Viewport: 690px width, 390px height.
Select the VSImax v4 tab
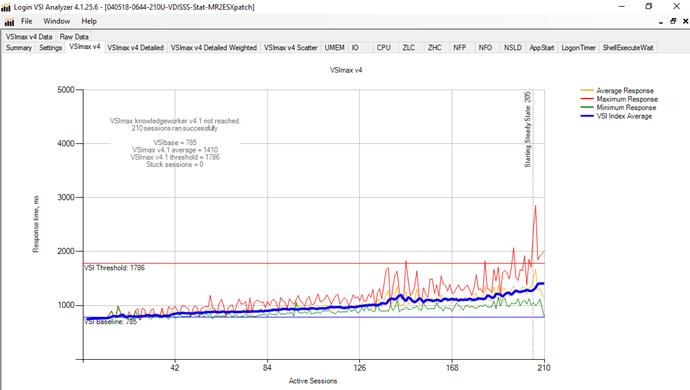tap(85, 47)
